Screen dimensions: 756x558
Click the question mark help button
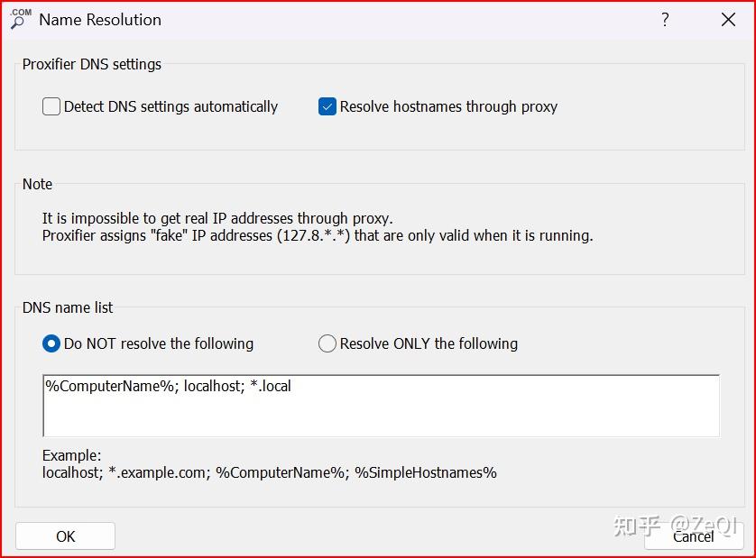pos(665,20)
